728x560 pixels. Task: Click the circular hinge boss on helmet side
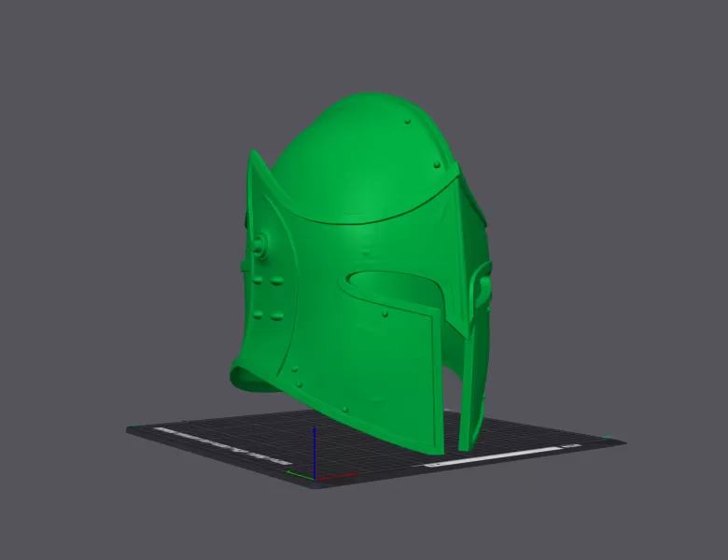258,247
